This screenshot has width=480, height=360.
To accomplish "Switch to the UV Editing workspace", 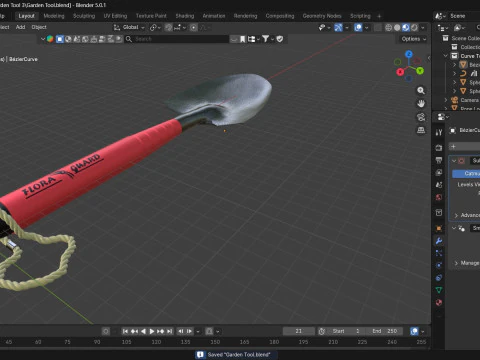I will coord(115,16).
